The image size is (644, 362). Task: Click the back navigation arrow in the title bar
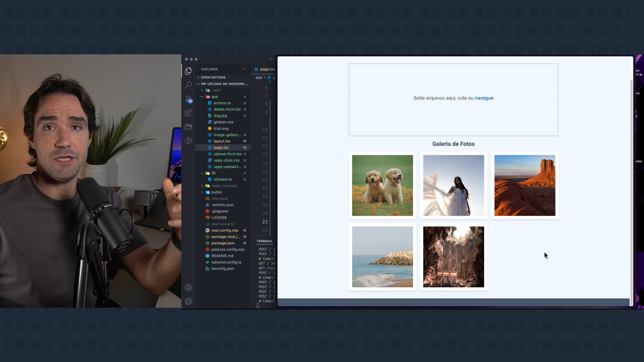(271, 59)
